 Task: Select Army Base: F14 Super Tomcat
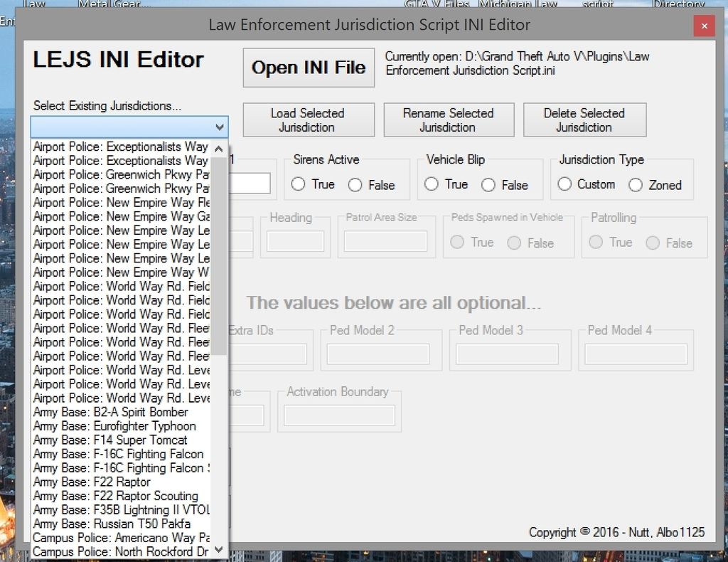click(x=110, y=440)
